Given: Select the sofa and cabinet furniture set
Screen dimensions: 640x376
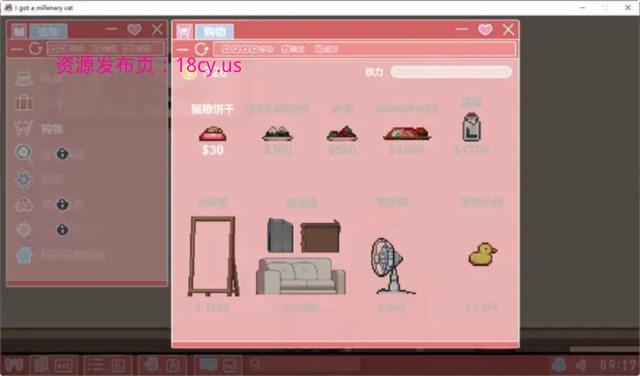Looking at the screenshot, I should pyautogui.click(x=301, y=256).
